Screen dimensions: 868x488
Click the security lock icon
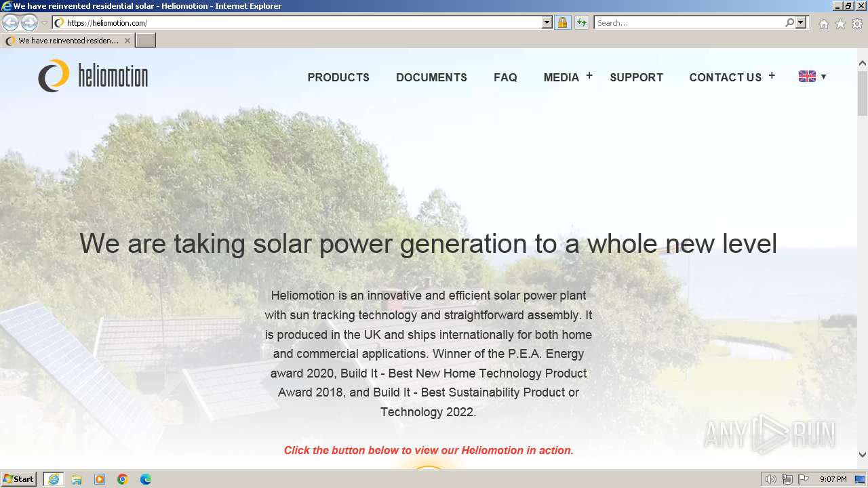pyautogui.click(x=562, y=23)
